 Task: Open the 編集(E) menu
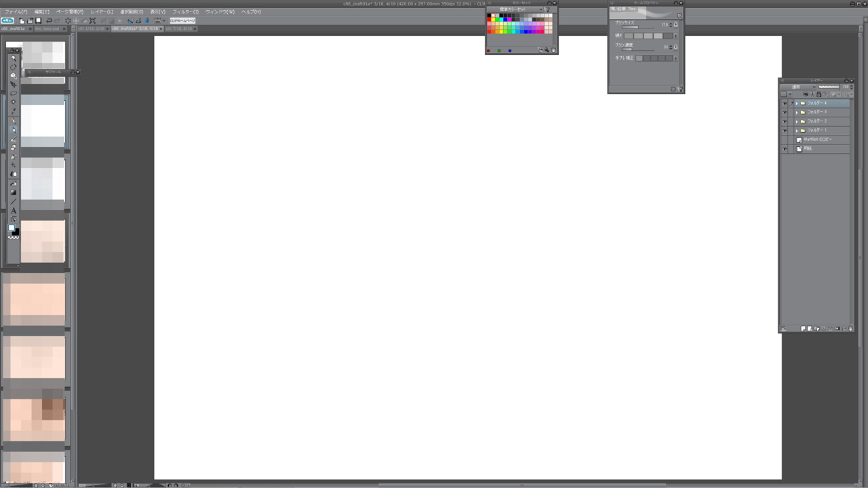click(x=42, y=12)
